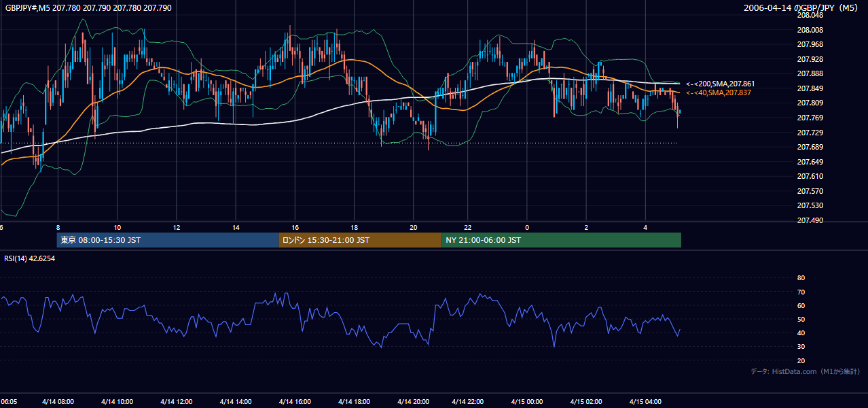The image size is (868, 408).
Task: Click the RSI level 60 label
Action: (x=801, y=305)
